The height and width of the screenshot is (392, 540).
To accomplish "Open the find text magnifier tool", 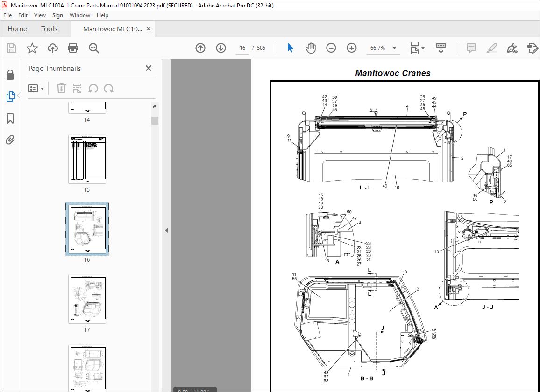I will [x=94, y=48].
